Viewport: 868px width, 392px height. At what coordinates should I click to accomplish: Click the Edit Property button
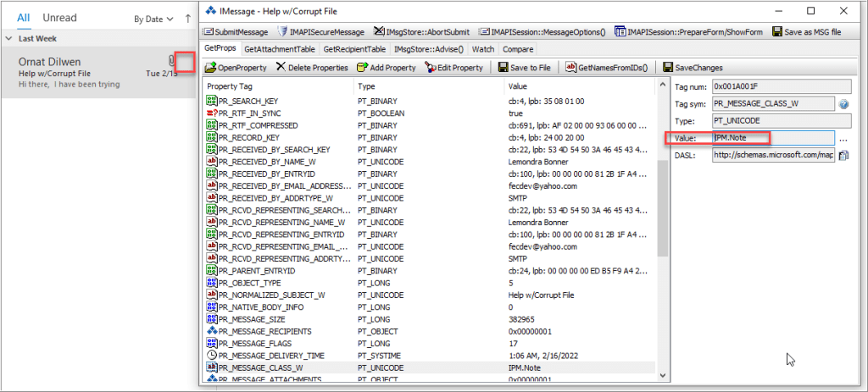coord(454,68)
